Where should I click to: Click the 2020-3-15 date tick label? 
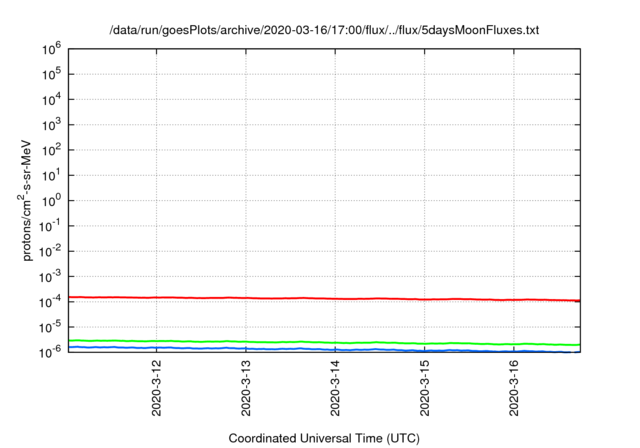click(x=424, y=388)
